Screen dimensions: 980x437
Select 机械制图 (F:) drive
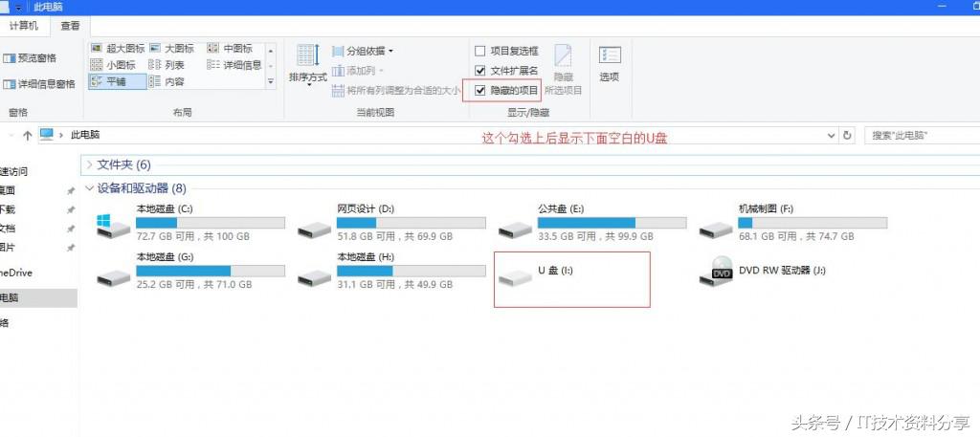point(793,223)
